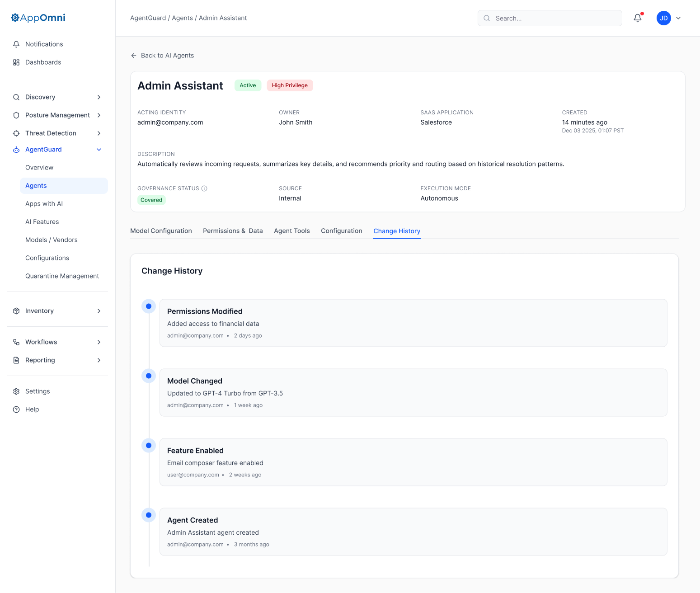This screenshot has height=593, width=700.
Task: Expand the Discovery menu section
Action: coord(99,97)
